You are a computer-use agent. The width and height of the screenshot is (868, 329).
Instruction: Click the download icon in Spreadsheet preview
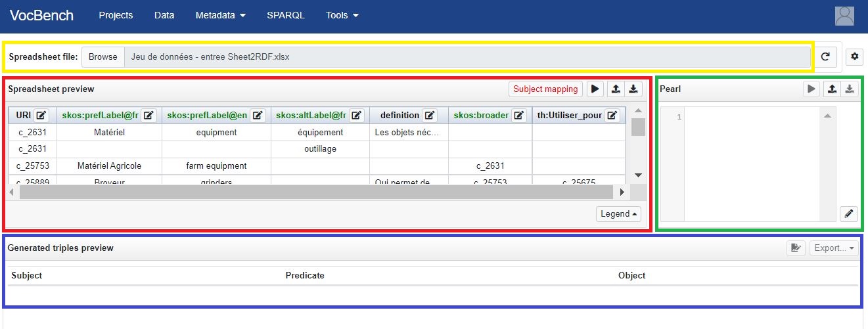tap(633, 89)
